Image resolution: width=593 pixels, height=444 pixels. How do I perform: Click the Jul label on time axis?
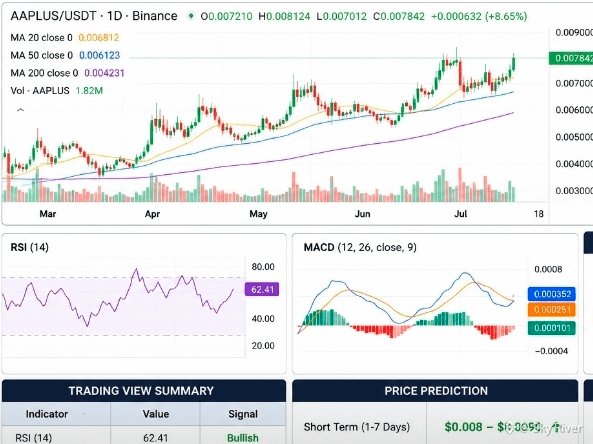pos(460,214)
